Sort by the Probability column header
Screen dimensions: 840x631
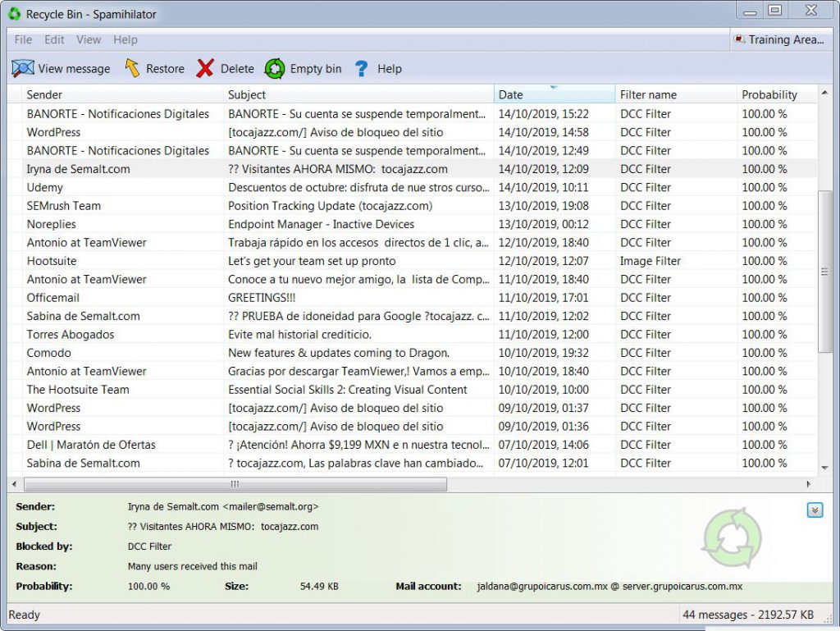point(778,95)
